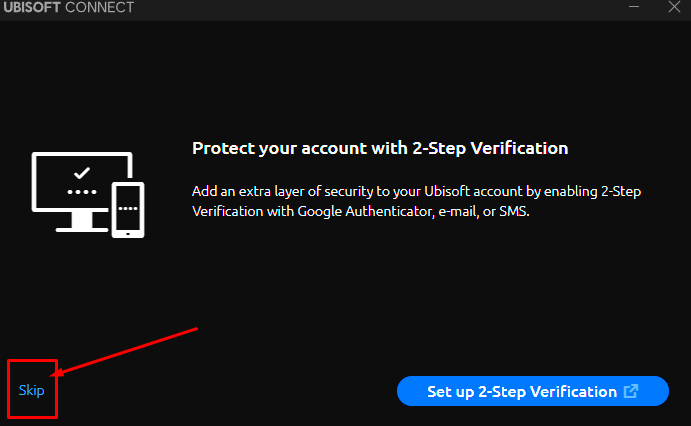Viewport: 691px width, 426px height.
Task: Click the bold UBISOFT word in title
Action: pyautogui.click(x=32, y=7)
